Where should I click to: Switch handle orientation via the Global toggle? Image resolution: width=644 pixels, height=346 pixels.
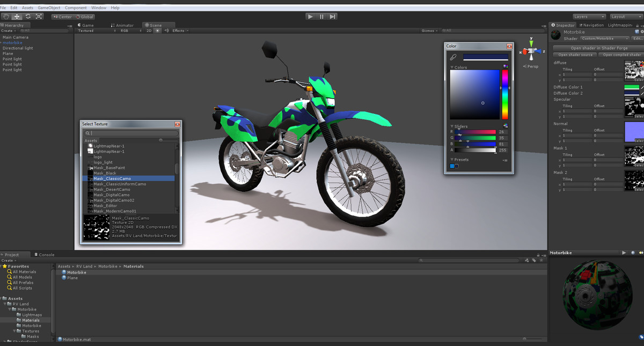[x=84, y=17]
